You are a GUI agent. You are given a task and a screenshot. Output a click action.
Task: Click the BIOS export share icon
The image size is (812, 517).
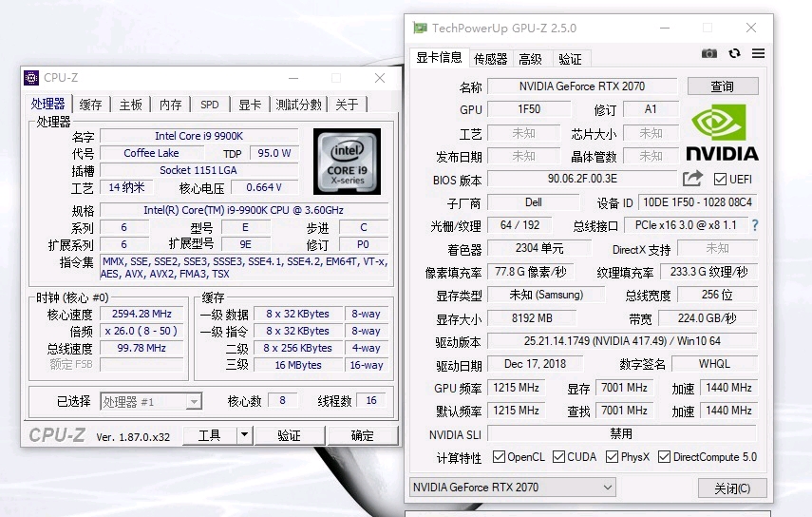click(692, 179)
